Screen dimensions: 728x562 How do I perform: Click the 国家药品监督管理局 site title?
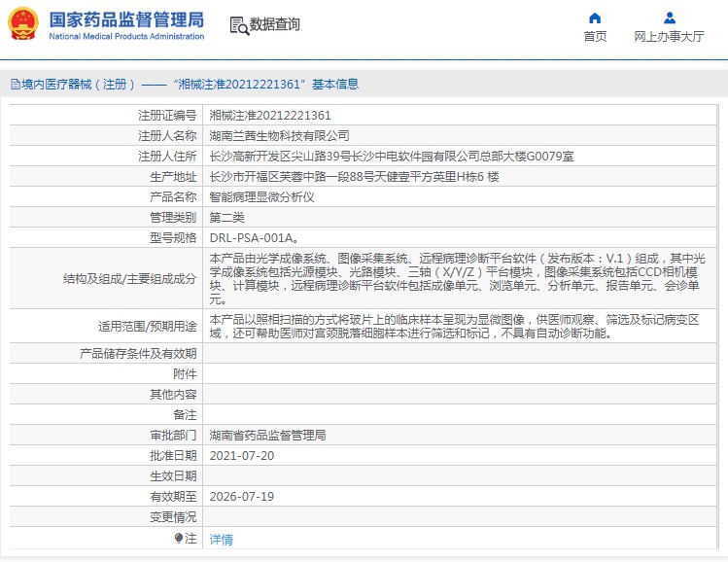125,18
